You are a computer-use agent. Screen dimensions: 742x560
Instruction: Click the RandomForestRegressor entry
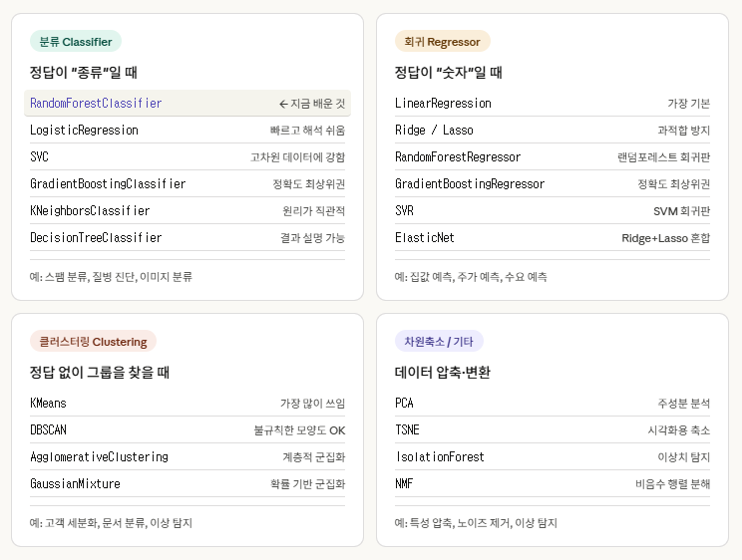click(x=458, y=157)
